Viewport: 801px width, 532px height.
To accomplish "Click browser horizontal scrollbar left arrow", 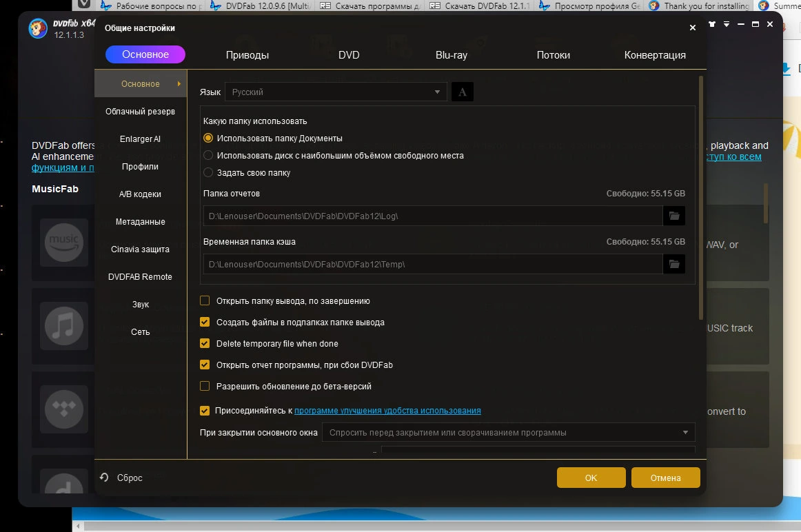I will point(78,526).
